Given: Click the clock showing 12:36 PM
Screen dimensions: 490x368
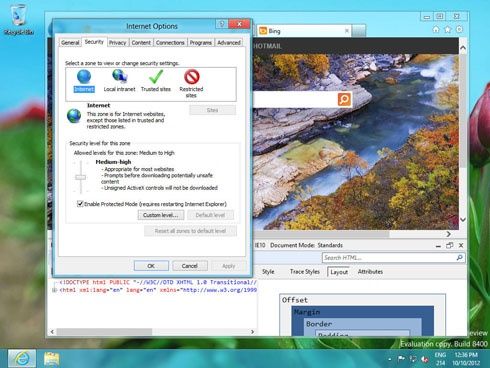Looking at the screenshot, I should 466,355.
